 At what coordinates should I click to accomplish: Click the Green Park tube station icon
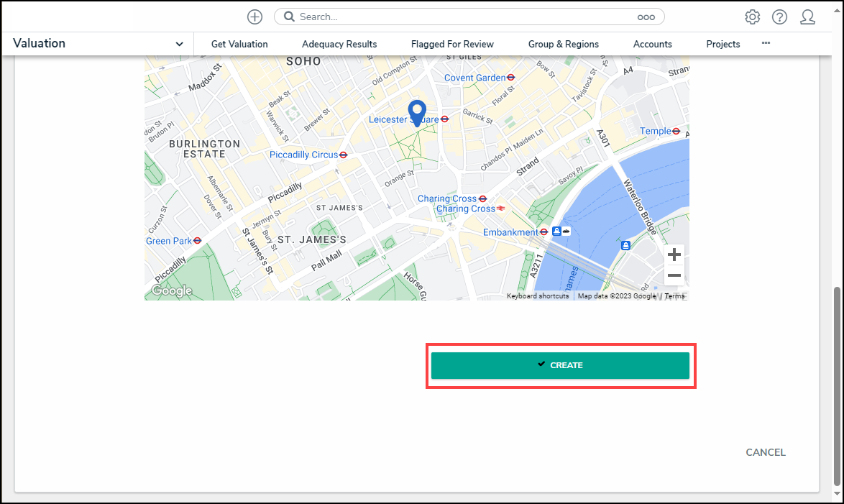tap(198, 241)
